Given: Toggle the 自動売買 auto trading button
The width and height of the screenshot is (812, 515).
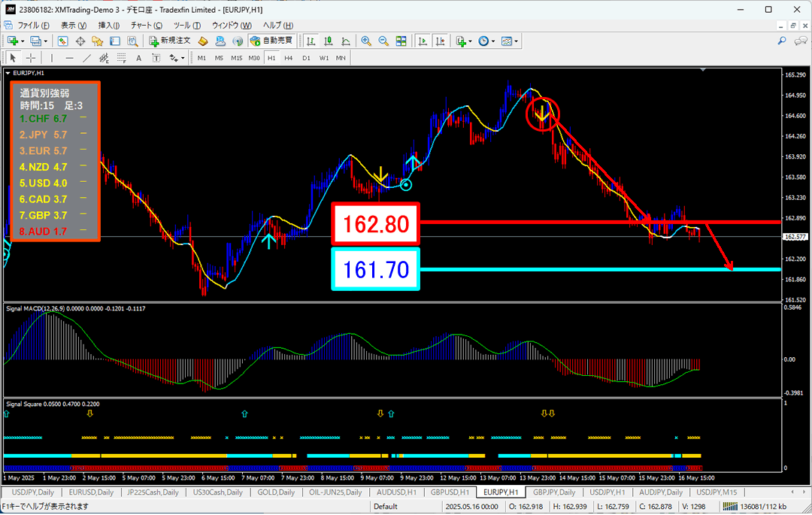Looking at the screenshot, I should tap(271, 41).
